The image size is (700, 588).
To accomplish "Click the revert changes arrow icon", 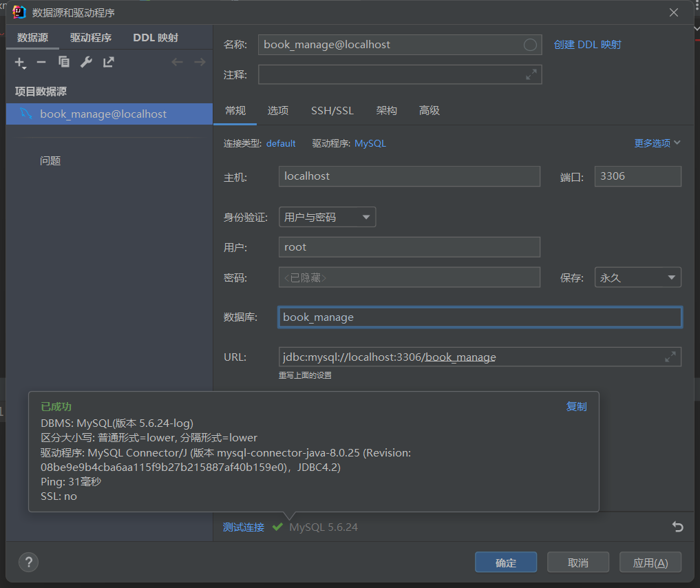I will click(678, 527).
